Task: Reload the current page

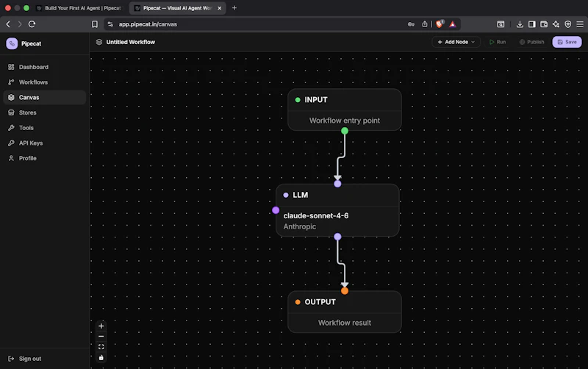Action: coord(32,24)
